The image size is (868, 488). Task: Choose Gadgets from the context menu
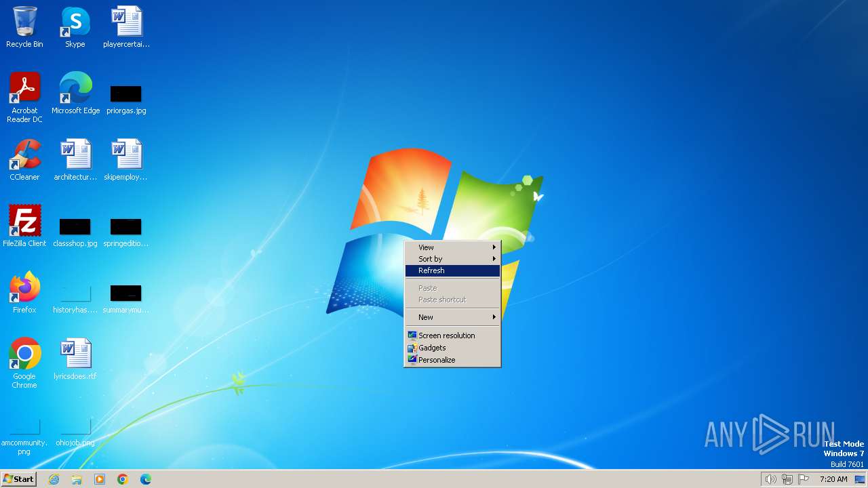pyautogui.click(x=452, y=348)
